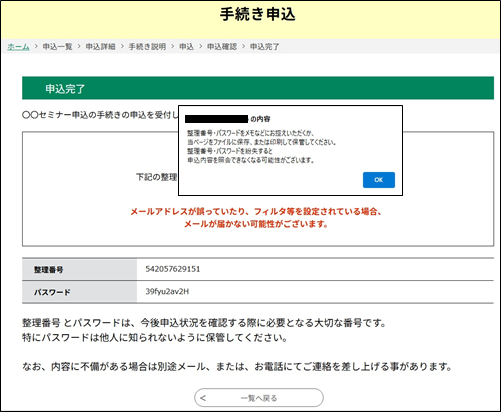Viewport: 501px width, 412px height.
Task: Select the 申込一覧 breadcrumb item
Action: click(57, 47)
